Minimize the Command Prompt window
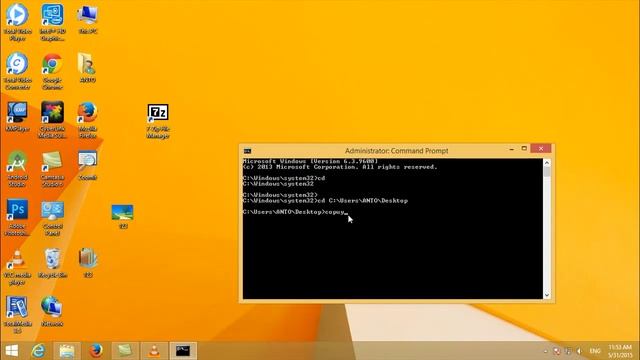This screenshot has width=640, height=360. pos(511,149)
